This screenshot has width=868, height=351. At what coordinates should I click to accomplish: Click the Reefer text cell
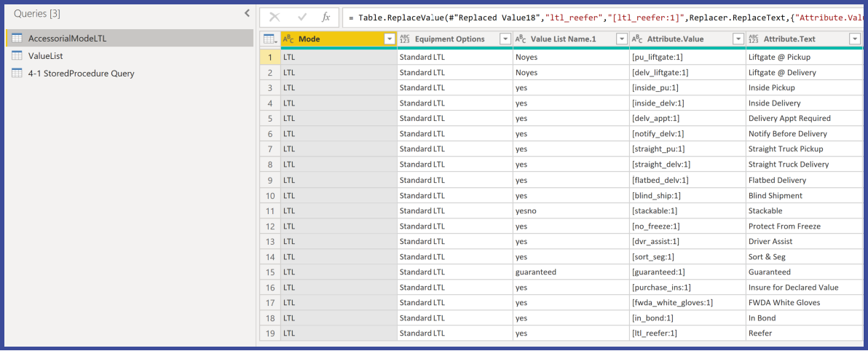[804, 334]
